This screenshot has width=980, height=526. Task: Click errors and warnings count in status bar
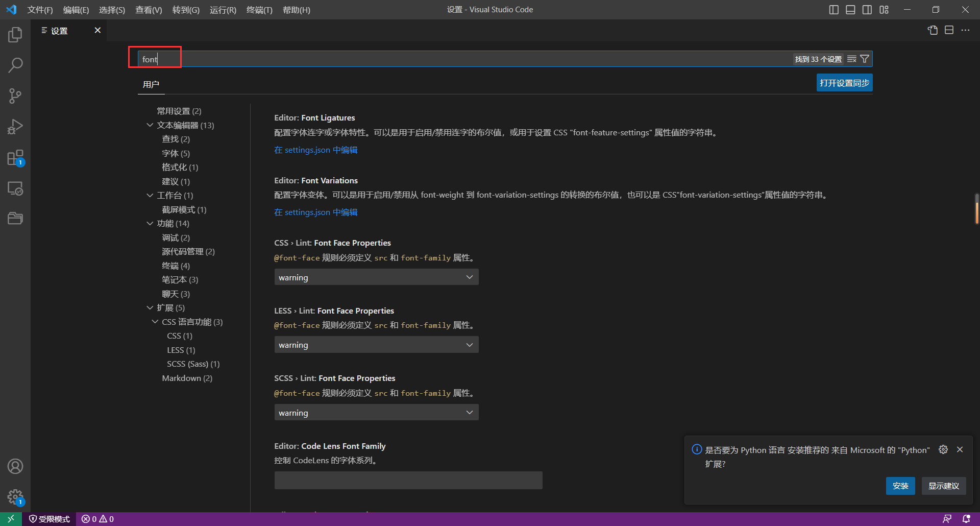[97, 519]
